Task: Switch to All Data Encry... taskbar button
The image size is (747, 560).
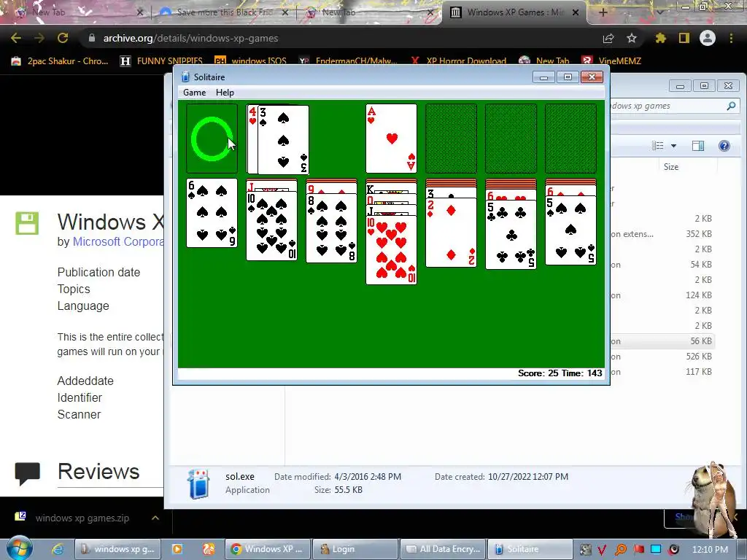Action: tap(443, 549)
